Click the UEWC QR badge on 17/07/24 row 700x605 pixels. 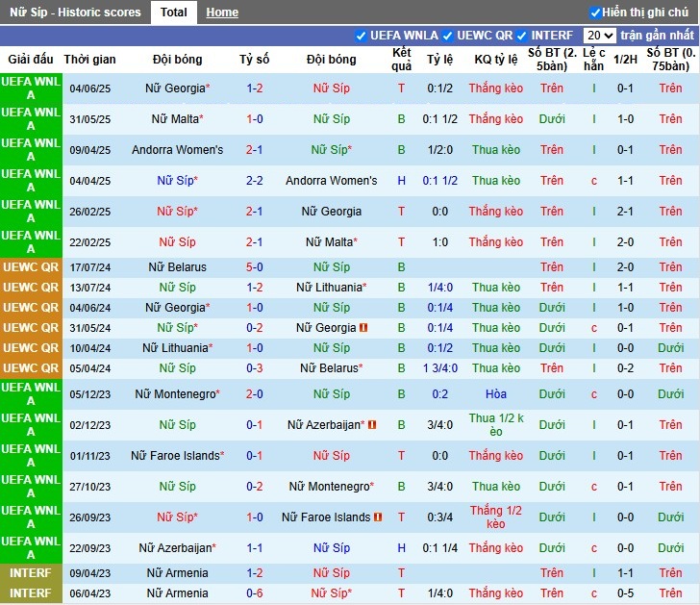31,267
